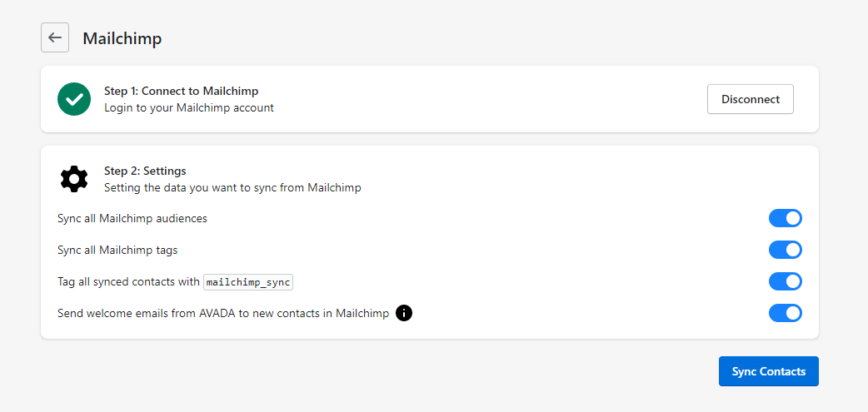This screenshot has height=412, width=868.
Task: Switch off welcome emails from AVADA toggle
Action: tap(785, 313)
